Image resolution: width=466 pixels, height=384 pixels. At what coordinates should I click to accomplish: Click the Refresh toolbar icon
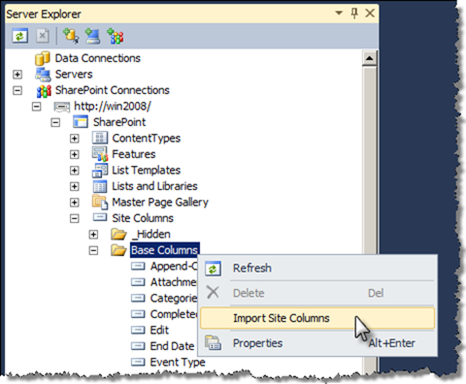20,36
